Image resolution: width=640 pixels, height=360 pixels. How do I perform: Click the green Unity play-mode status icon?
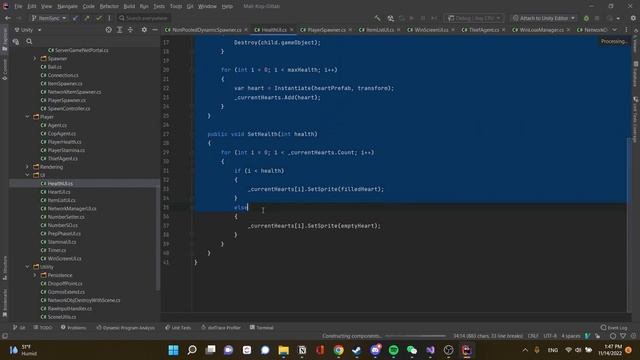pos(586,18)
